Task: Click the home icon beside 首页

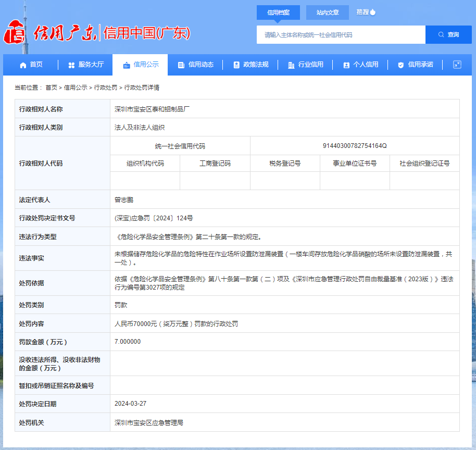Action: (x=23, y=65)
